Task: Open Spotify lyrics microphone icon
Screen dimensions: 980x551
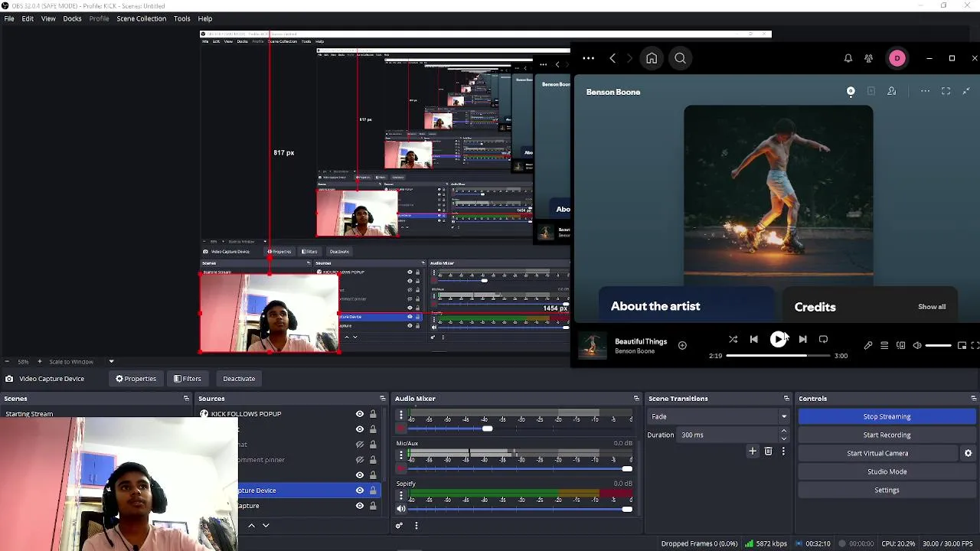Action: coord(868,345)
